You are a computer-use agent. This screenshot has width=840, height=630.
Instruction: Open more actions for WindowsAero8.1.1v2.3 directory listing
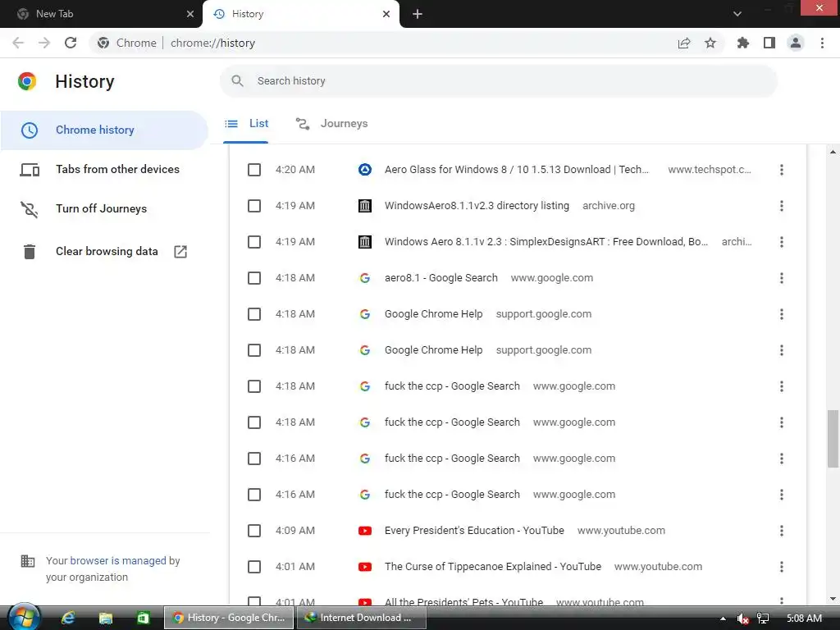coord(782,206)
